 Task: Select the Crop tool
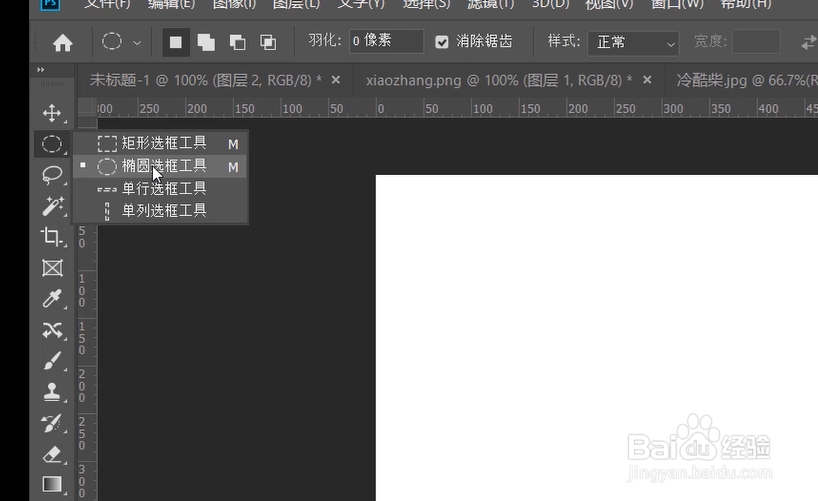[x=52, y=237]
